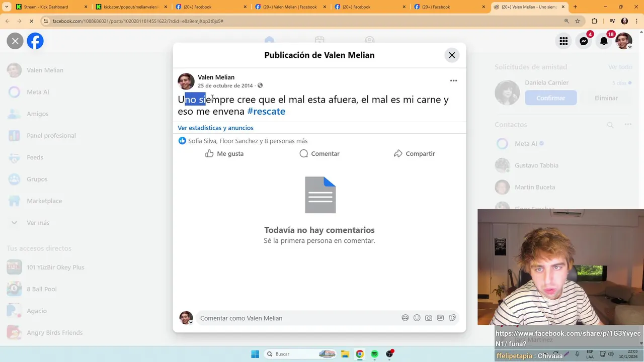Open Messenger with 4 unread

[584, 41]
